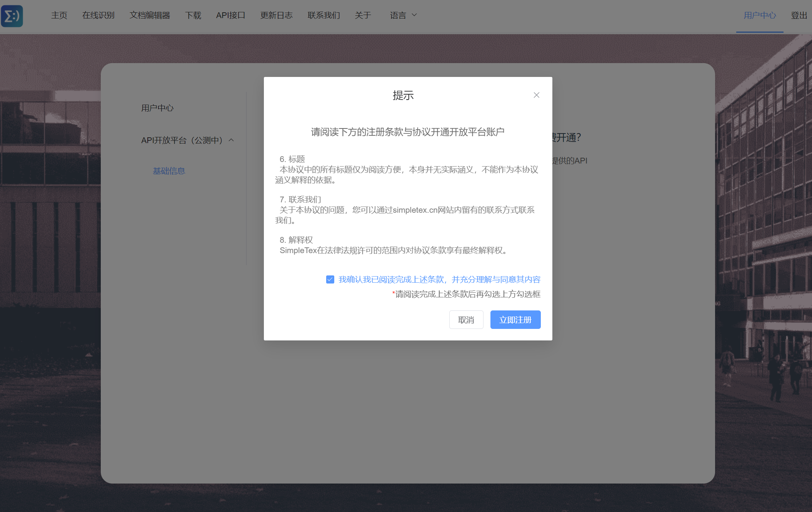Viewport: 812px width, 512px height.
Task: Open the 语言 dropdown menu
Action: click(x=398, y=15)
